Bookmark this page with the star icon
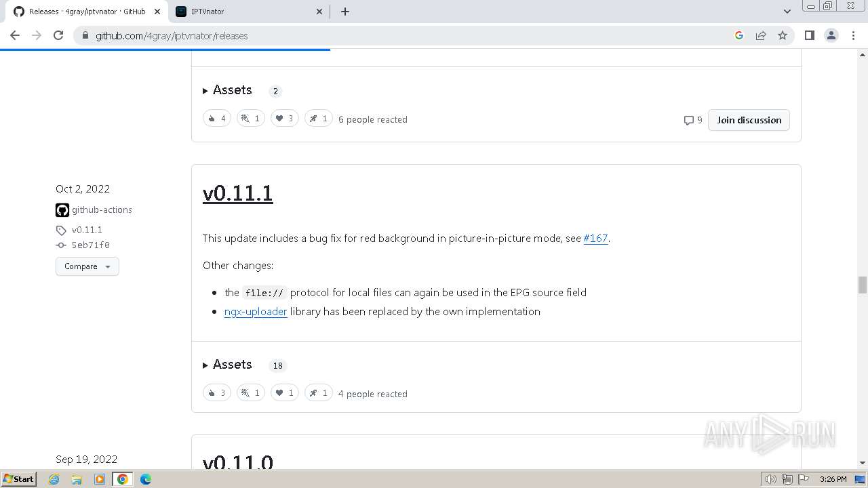Screen dimensions: 868x488 point(783,35)
